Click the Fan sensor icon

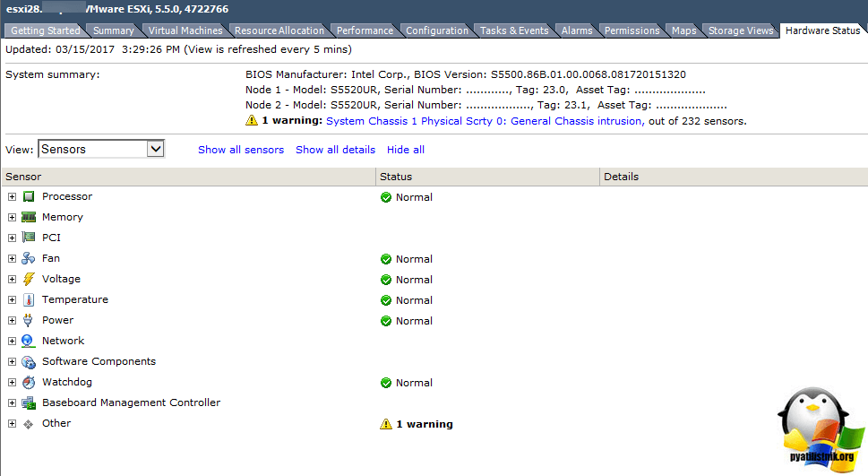click(x=29, y=258)
